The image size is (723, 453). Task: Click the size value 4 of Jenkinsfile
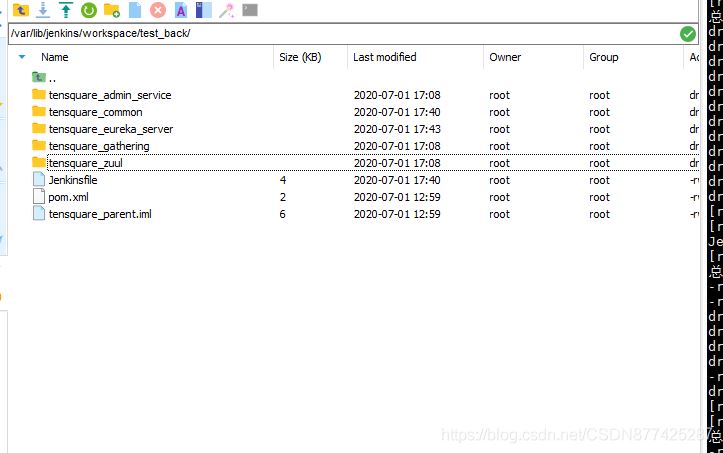click(x=283, y=180)
